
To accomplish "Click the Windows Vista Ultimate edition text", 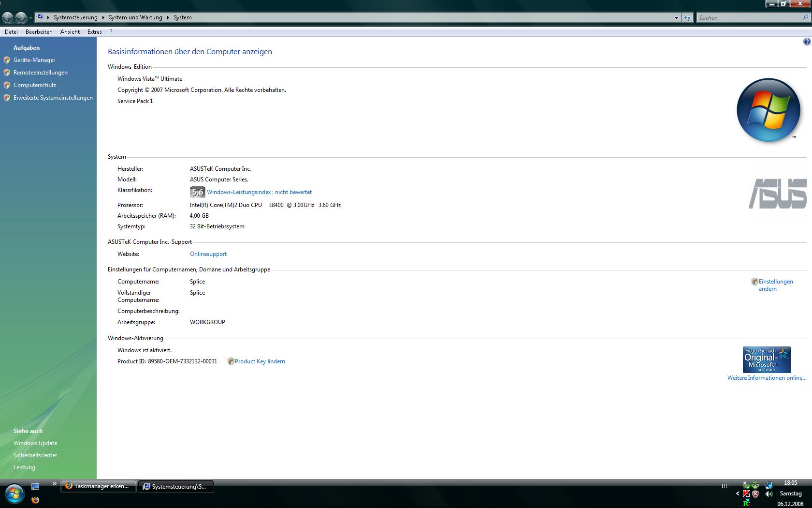I will [150, 79].
